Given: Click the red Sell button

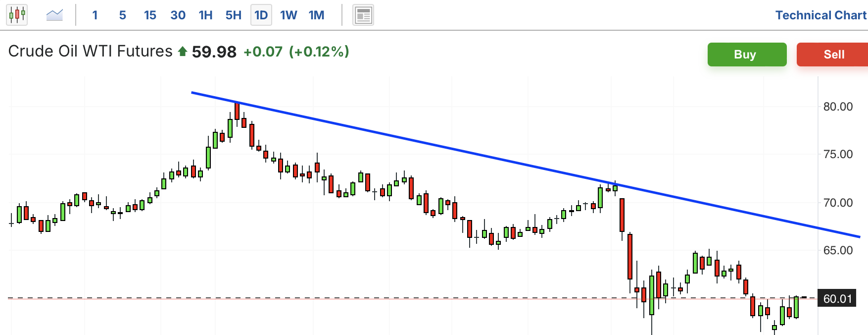Looking at the screenshot, I should point(832,55).
